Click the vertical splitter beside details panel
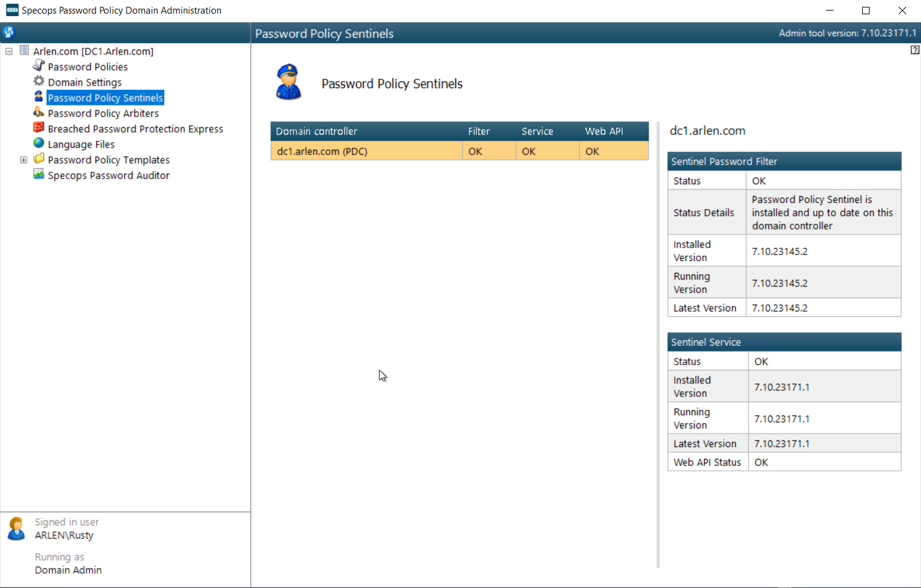Screen dimensions: 921x588 658,345
